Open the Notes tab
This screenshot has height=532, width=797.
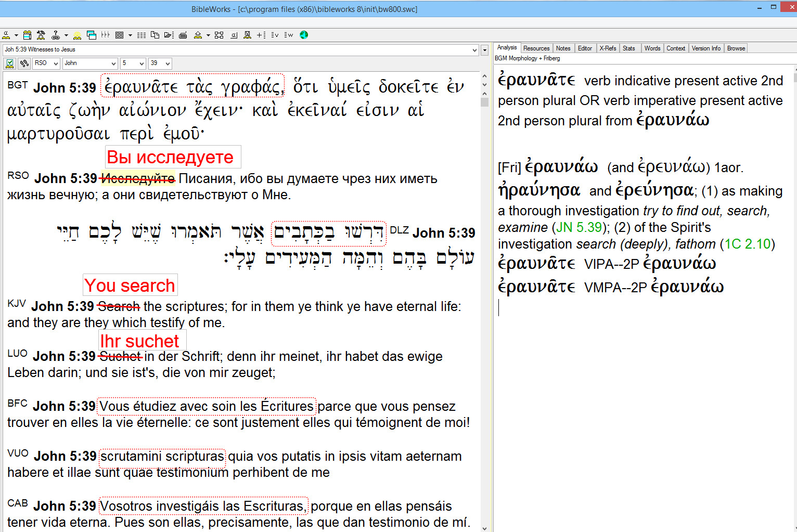563,48
